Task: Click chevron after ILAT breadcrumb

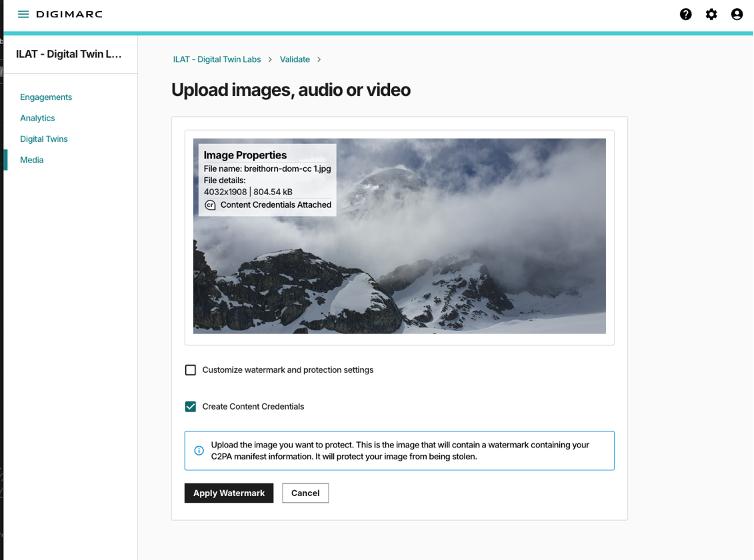Action: (270, 60)
